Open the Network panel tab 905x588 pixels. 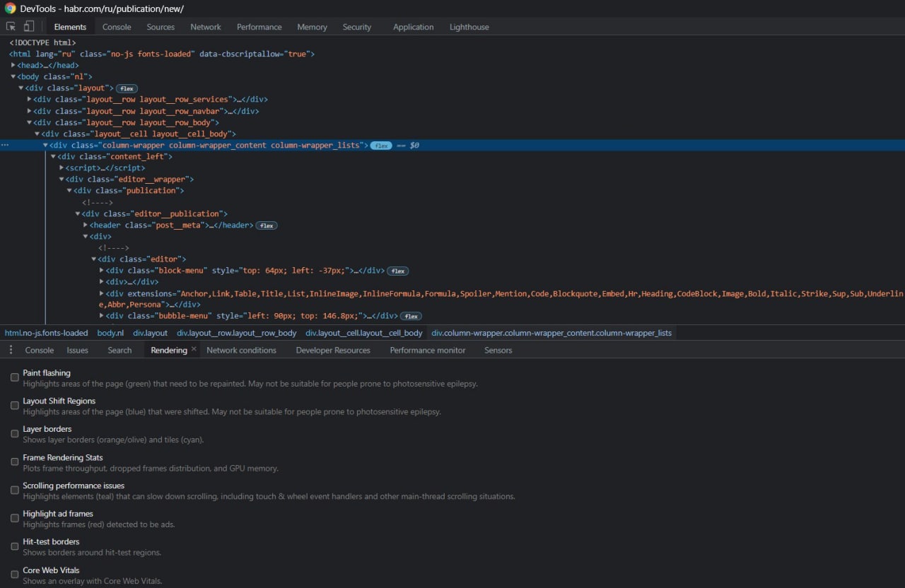(x=206, y=27)
